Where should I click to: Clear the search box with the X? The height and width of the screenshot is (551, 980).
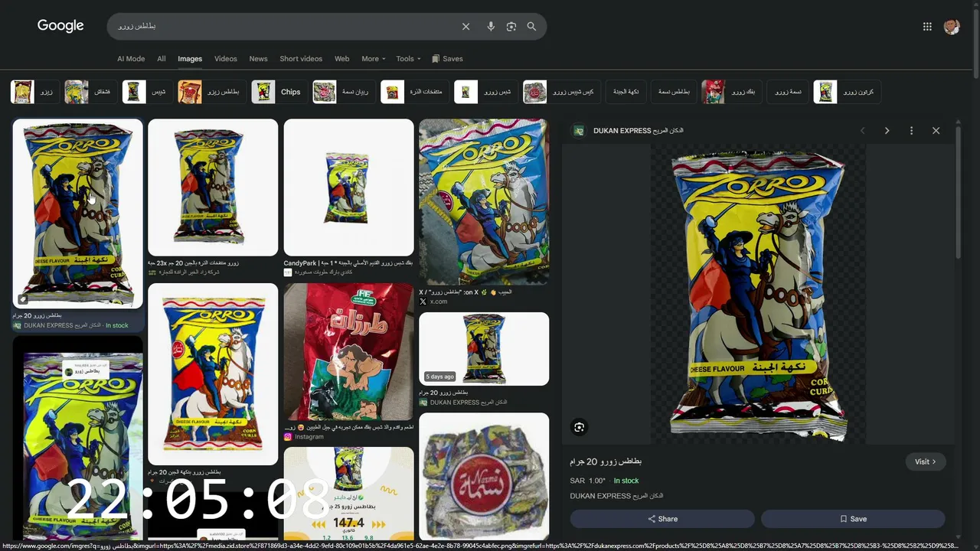pyautogui.click(x=465, y=26)
